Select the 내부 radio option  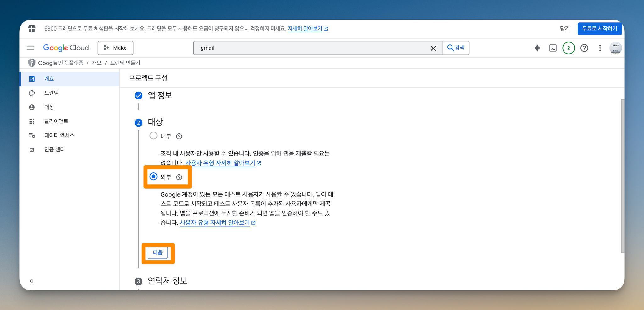[x=153, y=136]
